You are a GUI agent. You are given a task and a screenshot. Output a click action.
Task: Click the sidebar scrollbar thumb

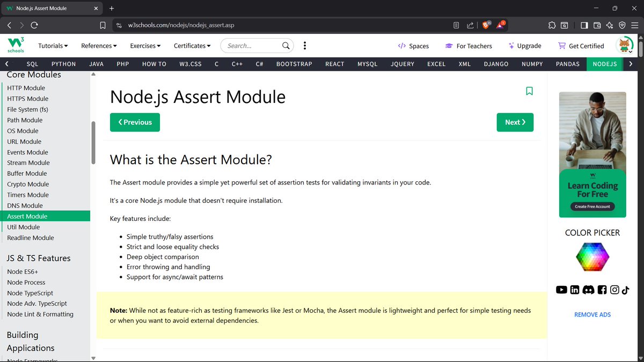click(93, 143)
